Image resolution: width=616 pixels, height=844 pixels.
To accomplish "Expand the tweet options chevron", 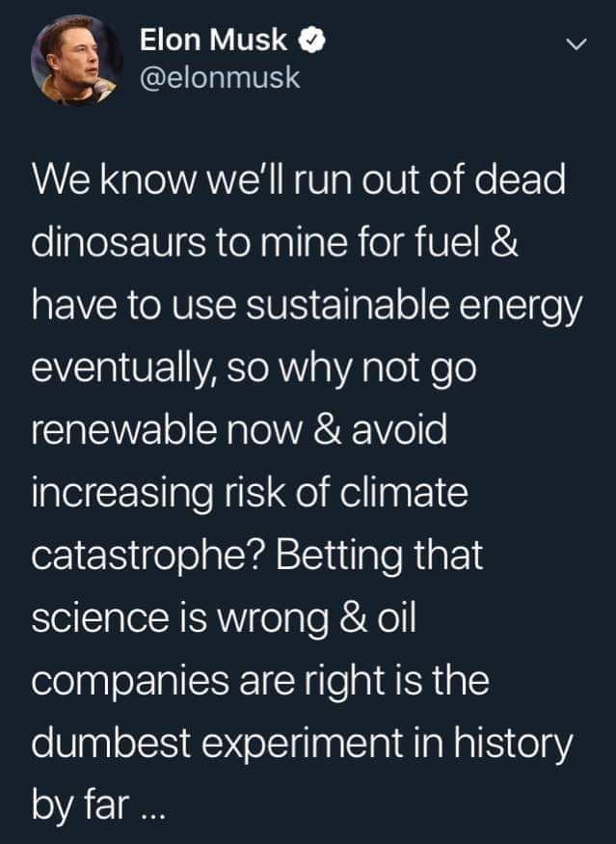I will (x=575, y=45).
